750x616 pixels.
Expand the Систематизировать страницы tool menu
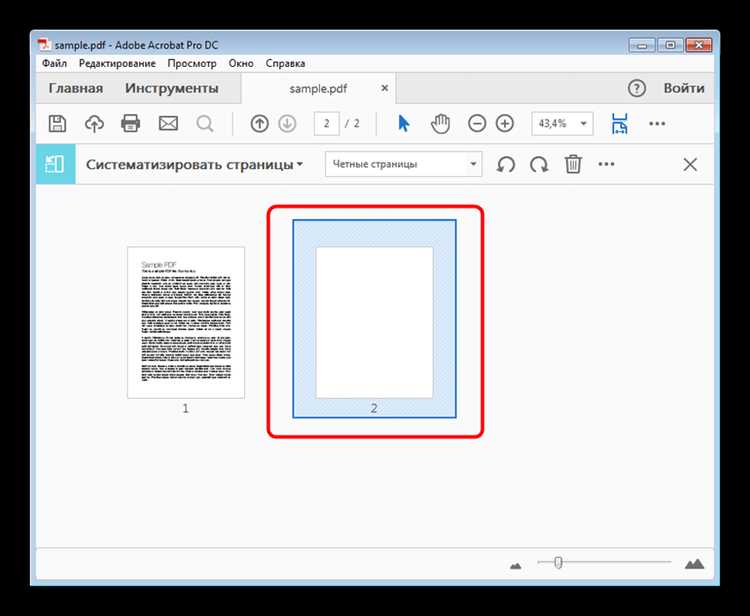coord(194,165)
